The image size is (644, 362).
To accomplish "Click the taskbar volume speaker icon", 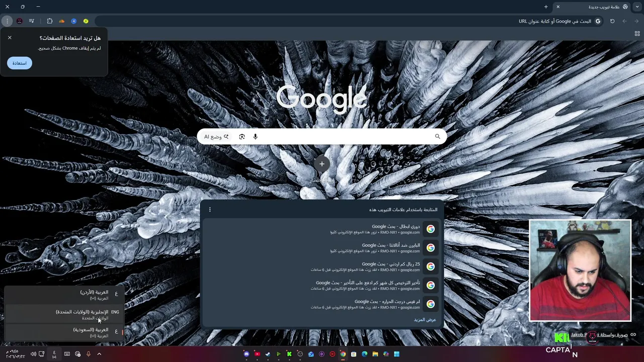I will click(x=33, y=354).
